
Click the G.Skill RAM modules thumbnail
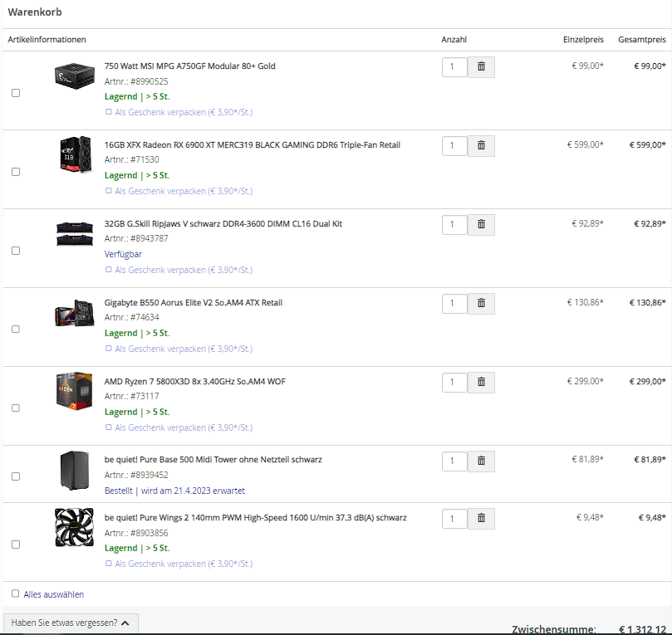[75, 233]
